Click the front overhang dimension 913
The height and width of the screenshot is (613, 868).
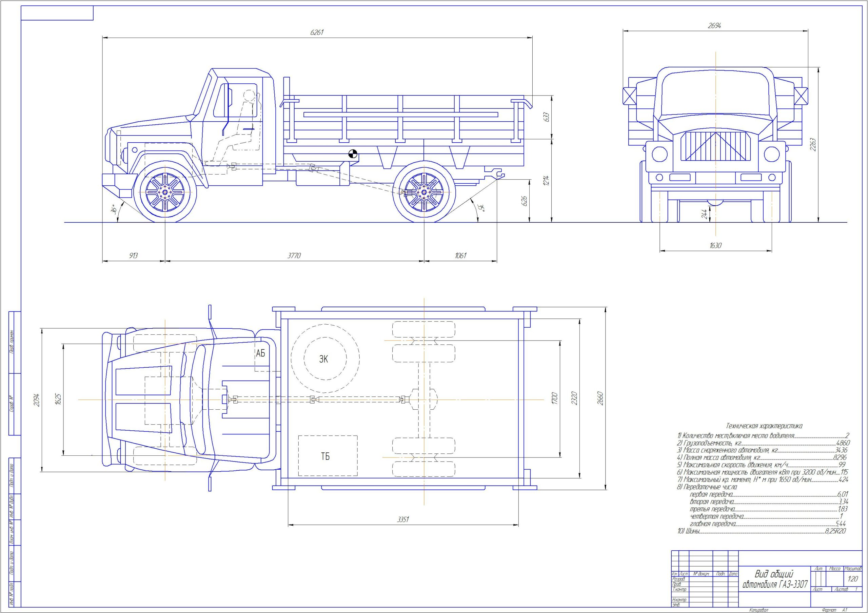133,256
